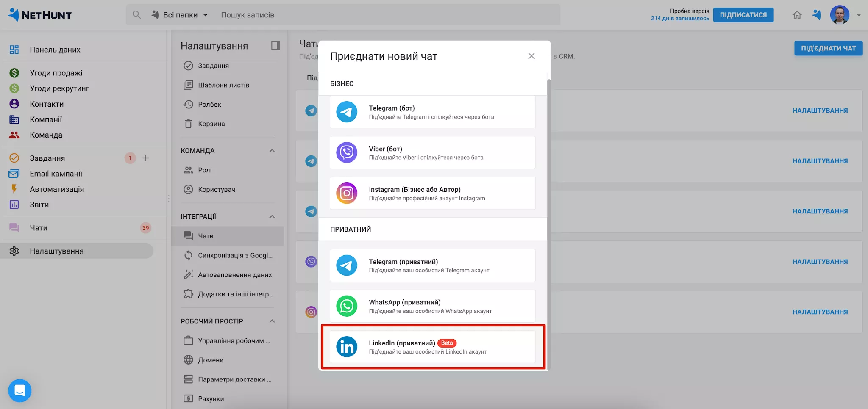Click the ПІДПИСАТИСЯ subscribe button
Image resolution: width=868 pixels, height=409 pixels.
(743, 15)
